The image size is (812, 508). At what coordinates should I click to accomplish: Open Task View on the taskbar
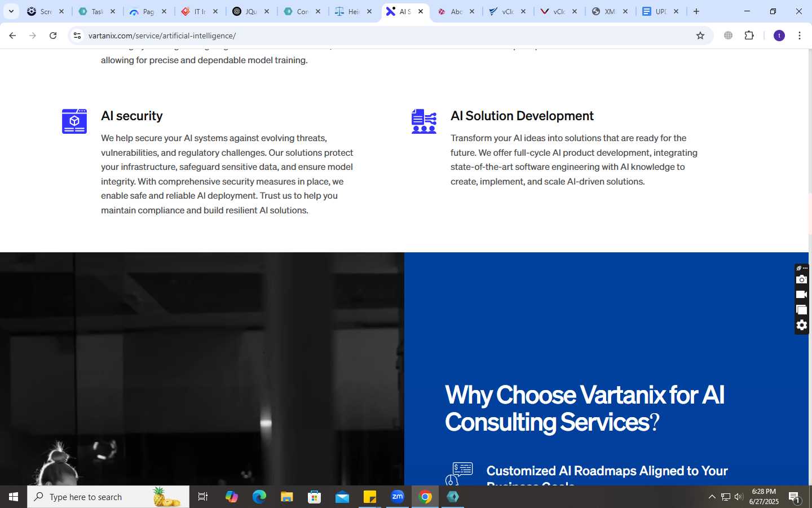203,497
